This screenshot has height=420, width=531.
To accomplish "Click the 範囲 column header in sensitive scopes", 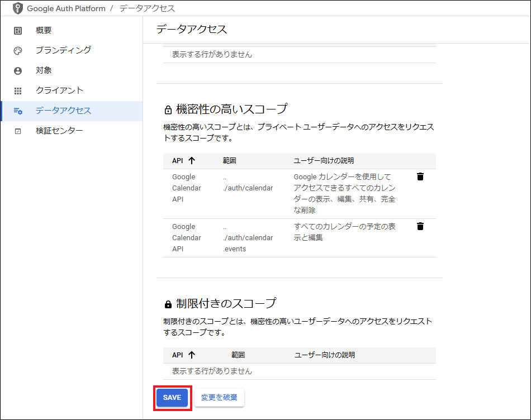I will pos(229,161).
